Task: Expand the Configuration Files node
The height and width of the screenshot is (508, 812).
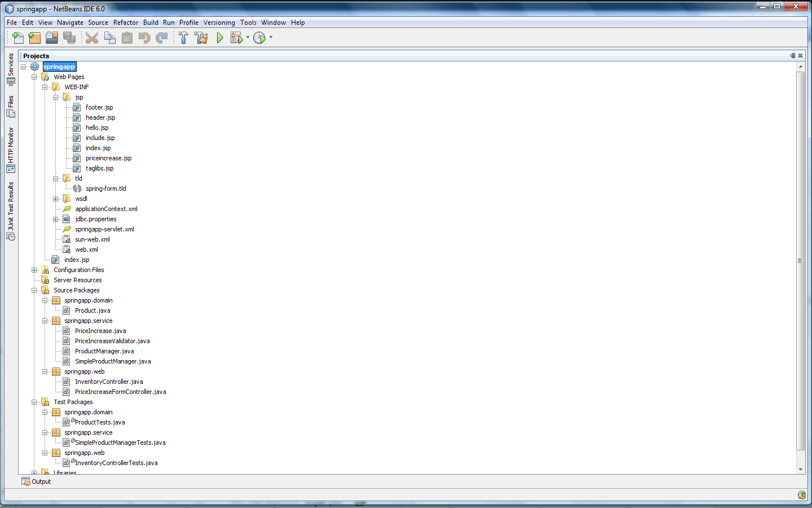Action: coord(34,270)
